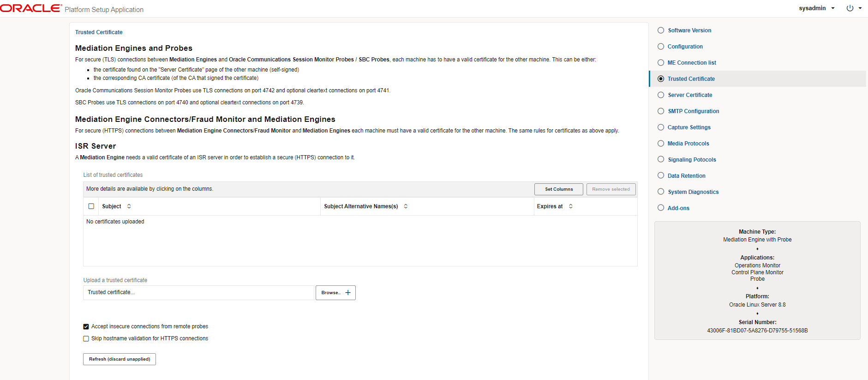Click the "Mediation Engines and Probes" heading
Screen dimensions: 868x380
click(x=134, y=48)
